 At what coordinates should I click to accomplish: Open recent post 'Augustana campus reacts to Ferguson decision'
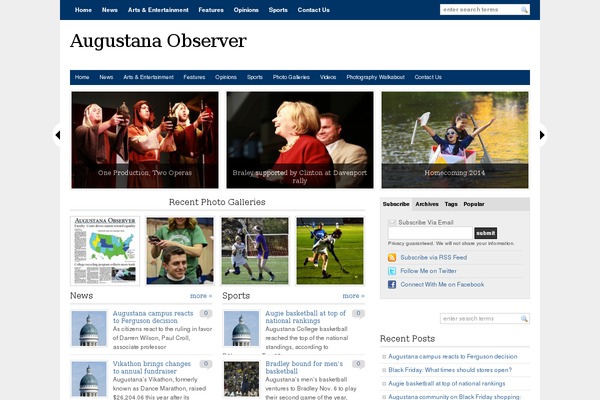tap(452, 357)
